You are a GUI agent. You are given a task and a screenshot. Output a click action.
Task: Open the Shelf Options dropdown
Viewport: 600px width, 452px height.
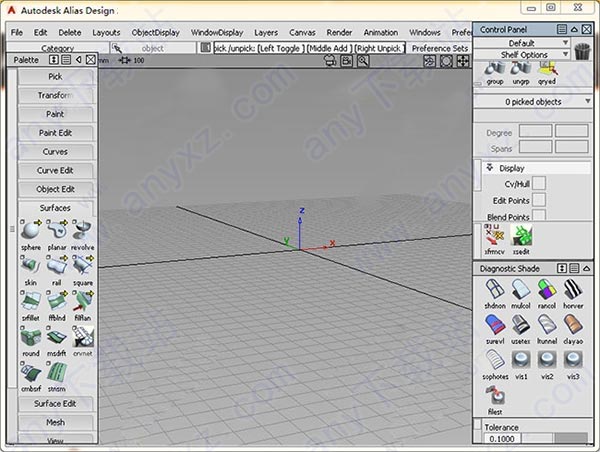click(x=522, y=54)
